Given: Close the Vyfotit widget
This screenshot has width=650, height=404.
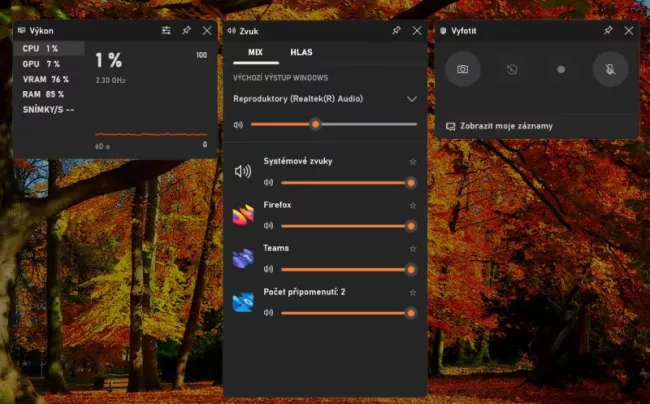Looking at the screenshot, I should [x=629, y=31].
